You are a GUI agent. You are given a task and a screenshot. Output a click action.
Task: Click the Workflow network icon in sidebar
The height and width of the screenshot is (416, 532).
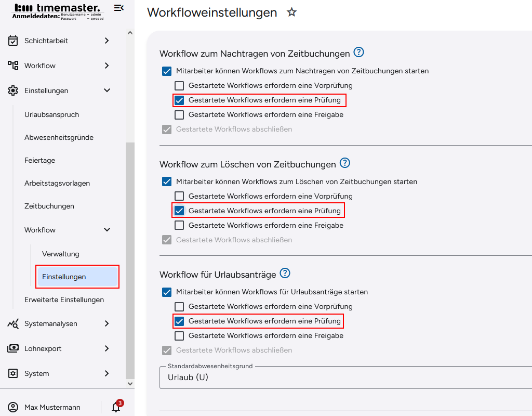(x=13, y=66)
